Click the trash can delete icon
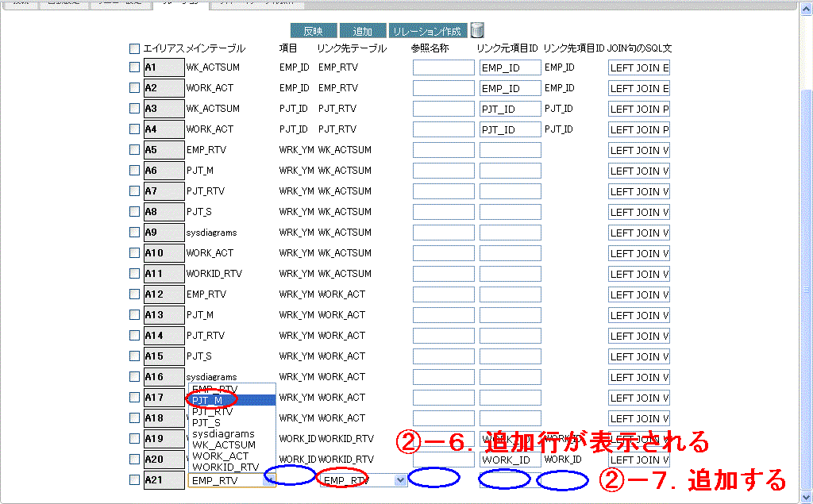813x504 pixels. pyautogui.click(x=477, y=31)
